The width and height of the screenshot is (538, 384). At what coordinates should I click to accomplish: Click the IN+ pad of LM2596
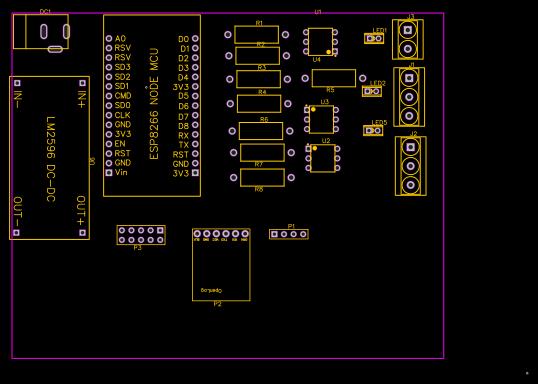coord(82,83)
